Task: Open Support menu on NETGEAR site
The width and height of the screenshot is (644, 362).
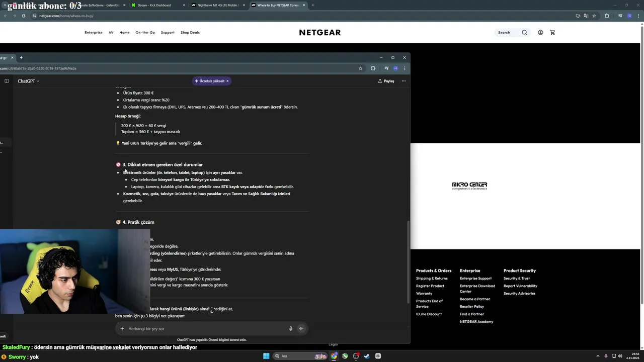Action: click(x=168, y=33)
